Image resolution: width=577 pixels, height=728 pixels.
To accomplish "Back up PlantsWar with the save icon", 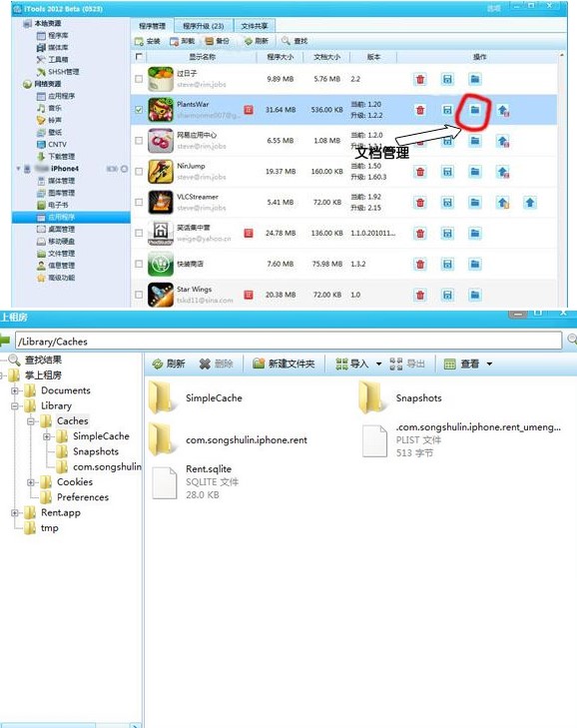I will (x=447, y=110).
